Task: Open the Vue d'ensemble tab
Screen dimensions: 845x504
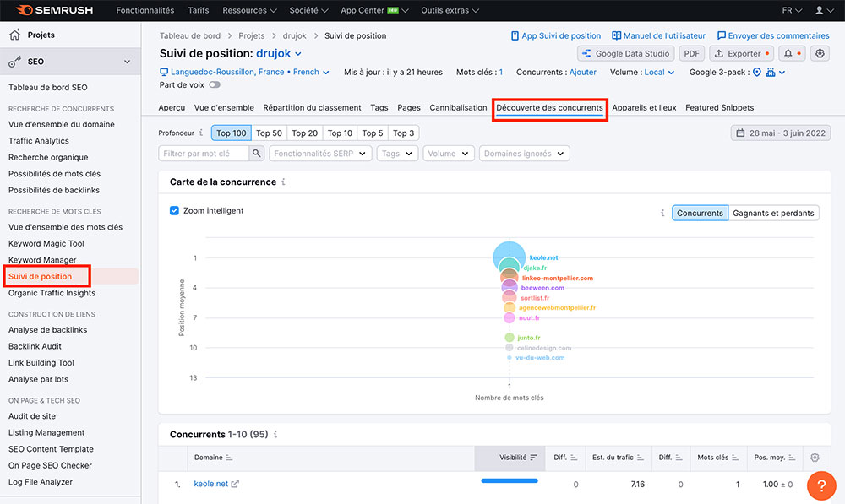Action: pos(224,108)
